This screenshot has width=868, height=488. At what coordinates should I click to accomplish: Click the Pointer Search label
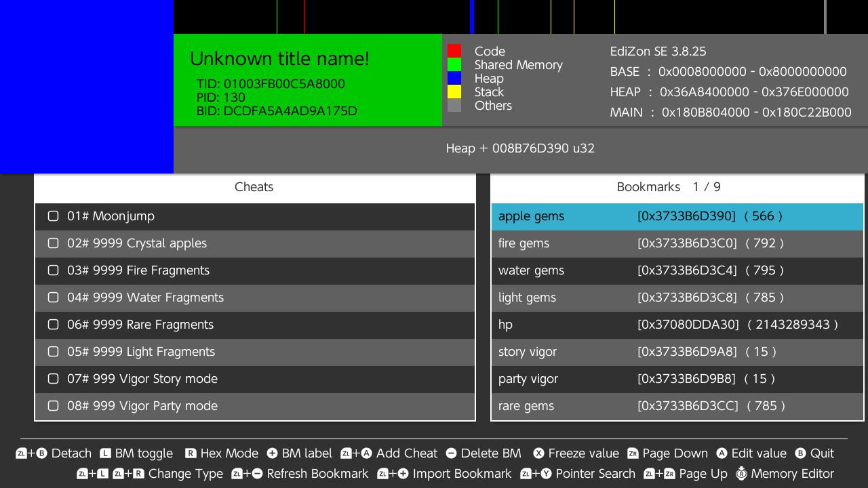click(595, 474)
